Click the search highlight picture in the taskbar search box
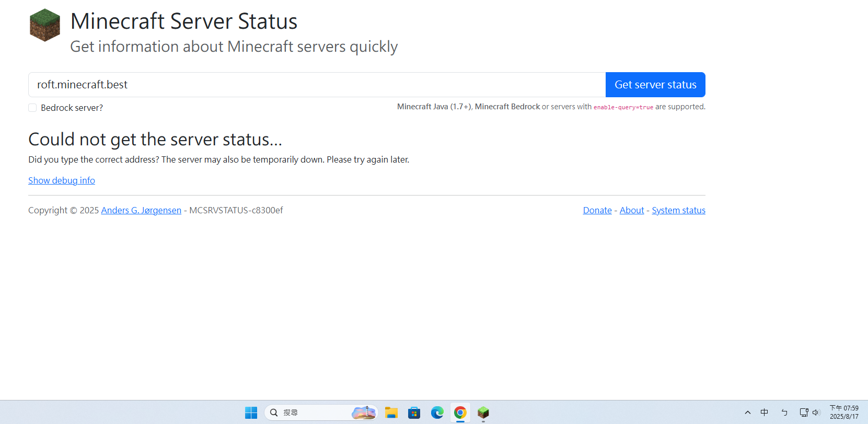 coord(364,412)
